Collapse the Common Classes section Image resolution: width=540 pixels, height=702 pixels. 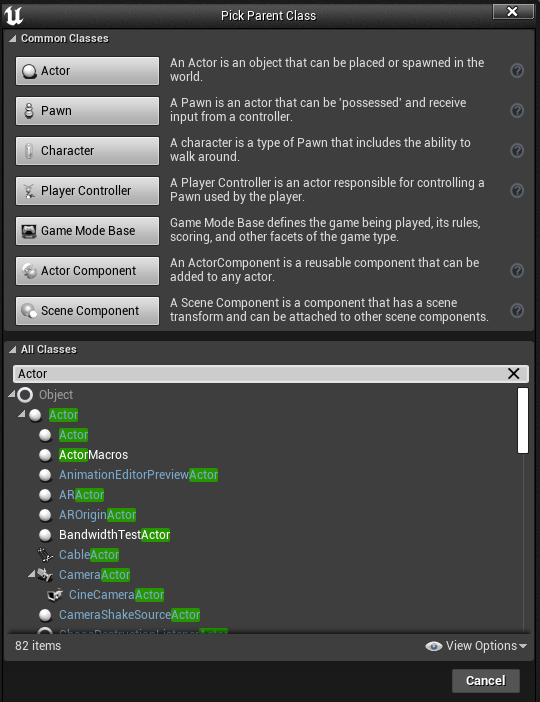12,39
